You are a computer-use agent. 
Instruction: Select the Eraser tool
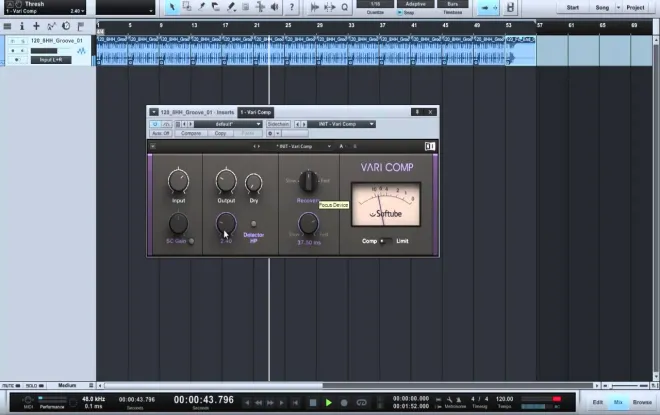tap(216, 7)
